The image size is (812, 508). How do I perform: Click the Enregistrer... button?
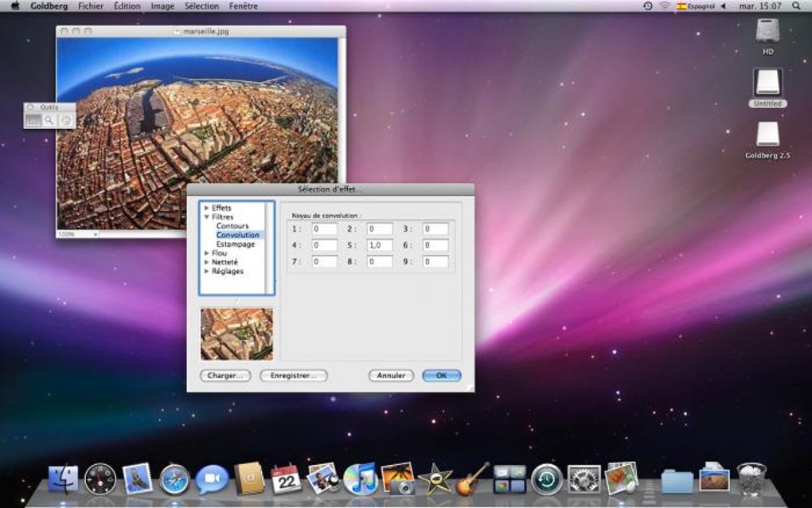tap(294, 376)
